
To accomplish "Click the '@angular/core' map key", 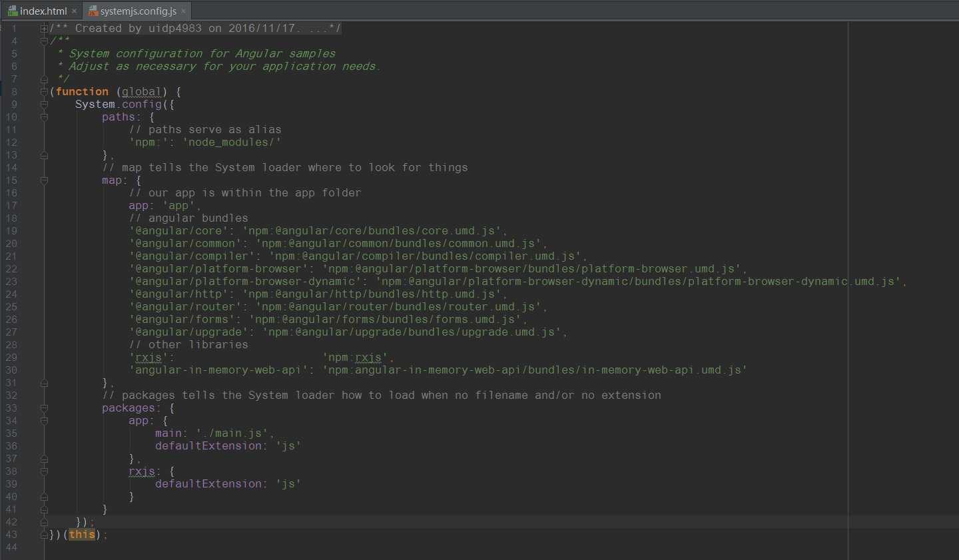I will coord(178,231).
